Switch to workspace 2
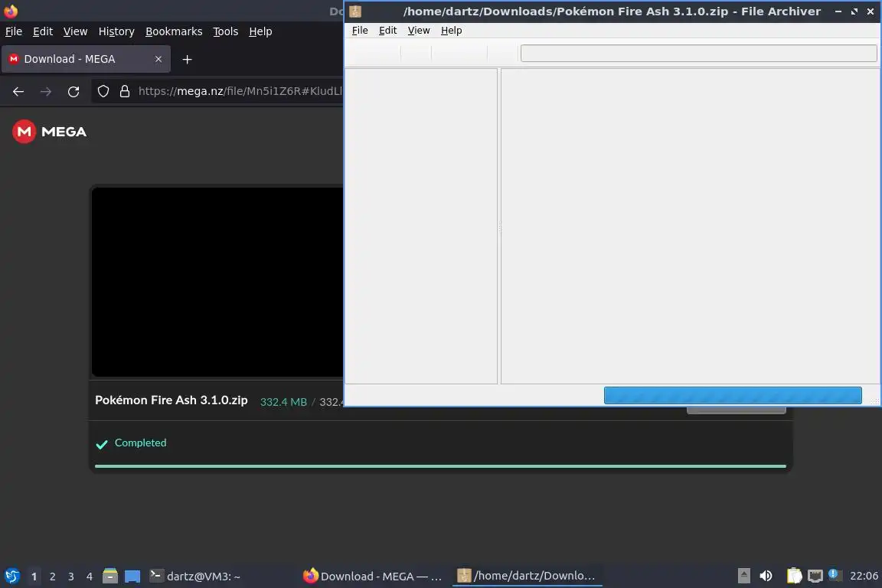 coord(52,577)
